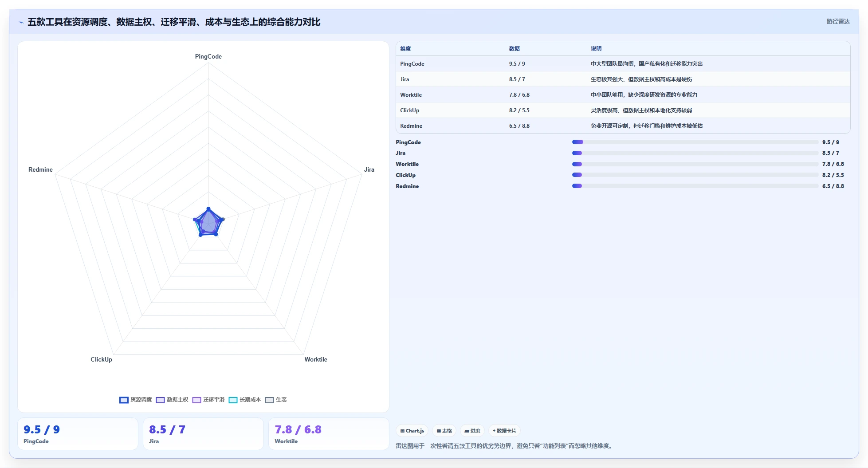Click the bold Redmine label in progress list
868x468 pixels.
pyautogui.click(x=407, y=186)
